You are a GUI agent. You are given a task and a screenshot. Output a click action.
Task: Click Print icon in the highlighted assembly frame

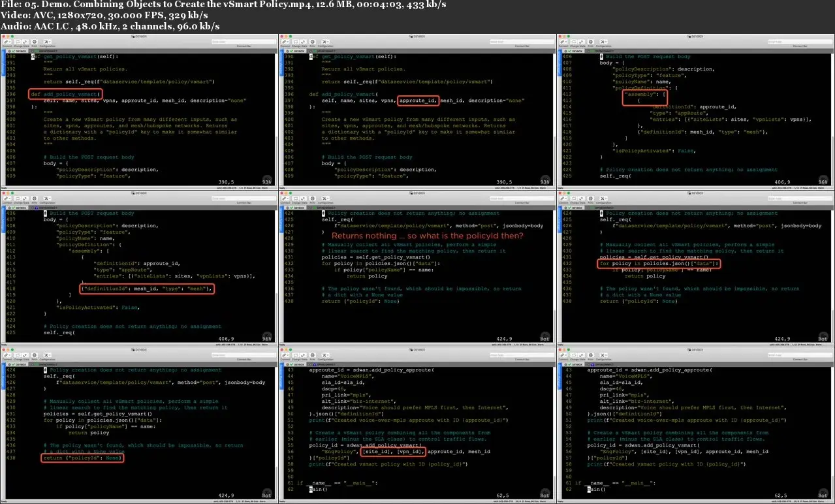(x=590, y=43)
